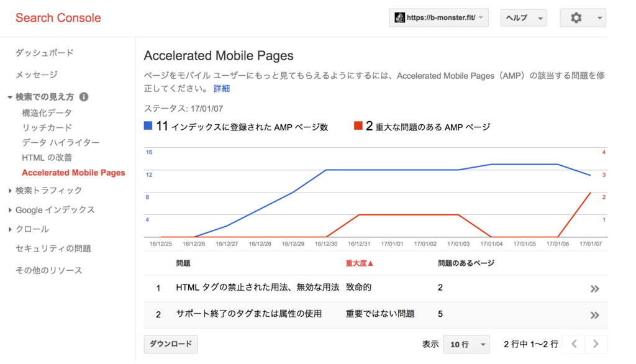Screen dimensions: 636x364
Task: Sort by the 重大度 column header
Action: [x=359, y=263]
